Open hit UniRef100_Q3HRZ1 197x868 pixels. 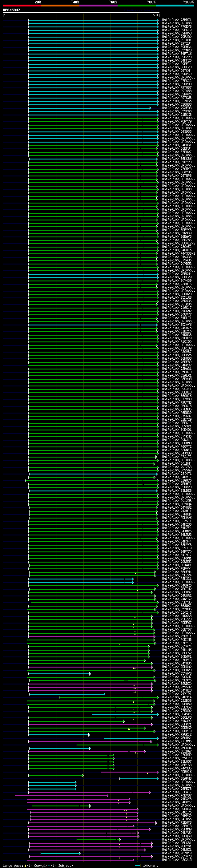[176, 20]
